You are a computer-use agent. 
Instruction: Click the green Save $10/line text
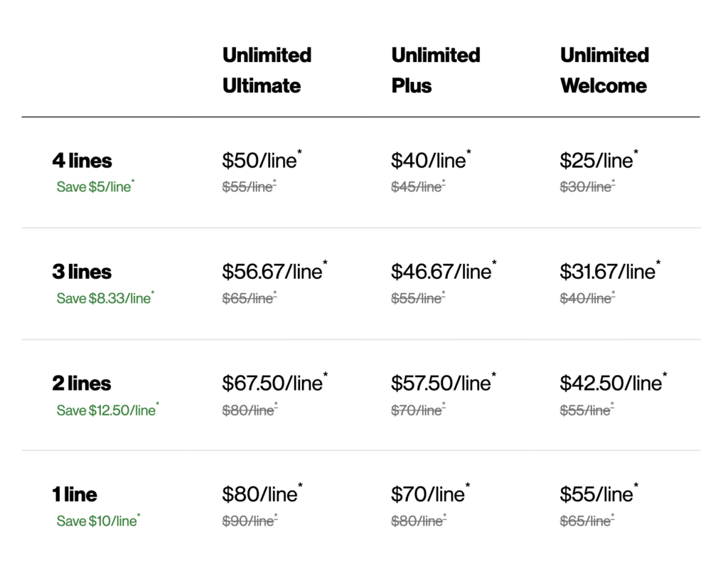click(97, 521)
